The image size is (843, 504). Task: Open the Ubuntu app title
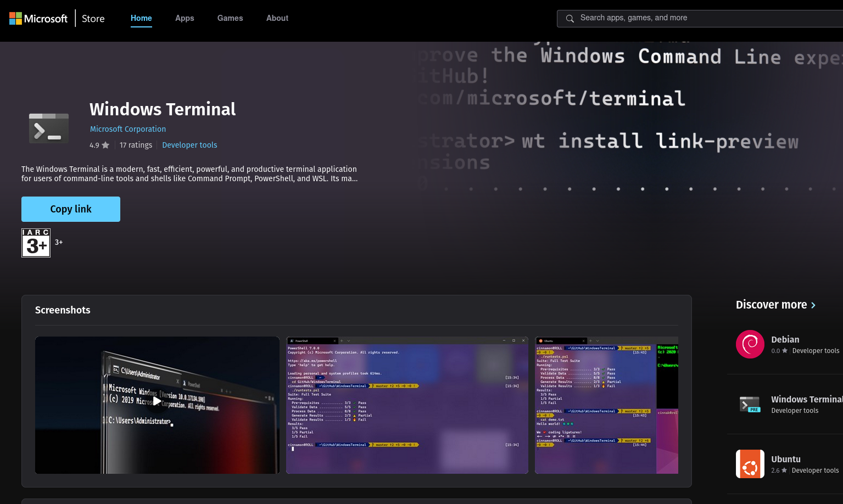point(786,459)
